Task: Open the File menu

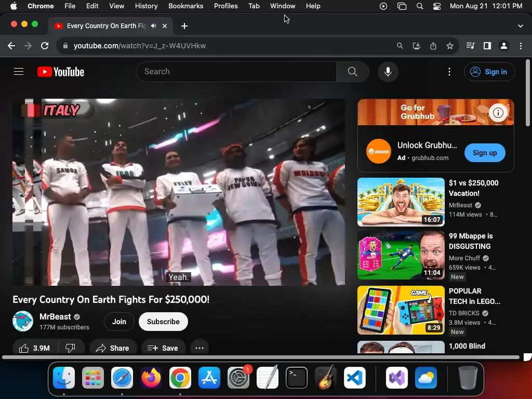Action: (x=70, y=6)
